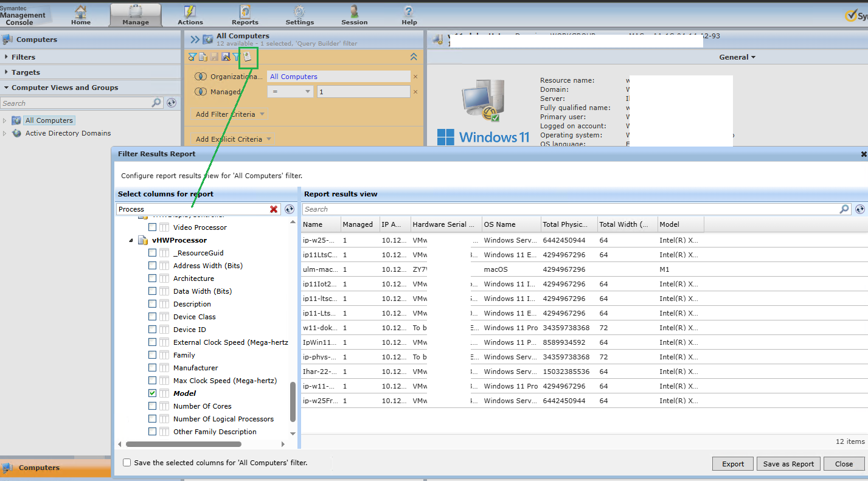This screenshot has height=481, width=868.
Task: Click the Close button in report dialog
Action: click(x=844, y=464)
